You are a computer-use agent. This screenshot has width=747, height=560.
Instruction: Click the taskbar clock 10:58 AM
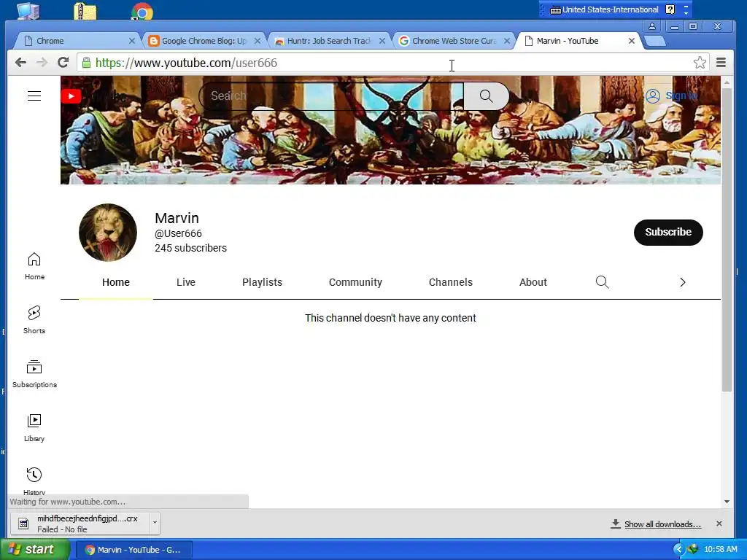pyautogui.click(x=720, y=549)
